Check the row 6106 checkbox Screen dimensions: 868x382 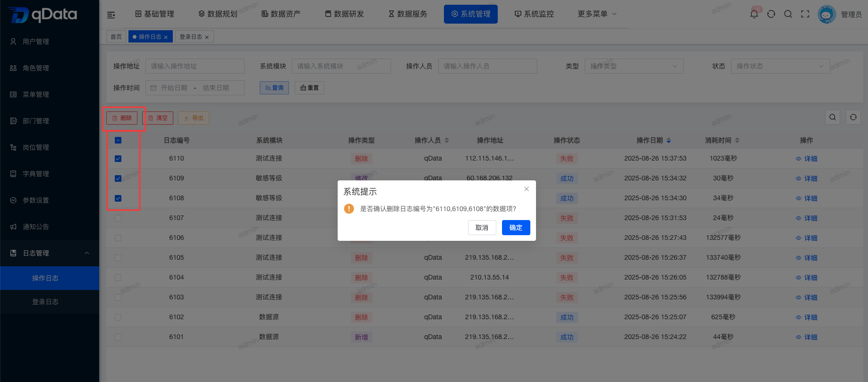pos(118,238)
